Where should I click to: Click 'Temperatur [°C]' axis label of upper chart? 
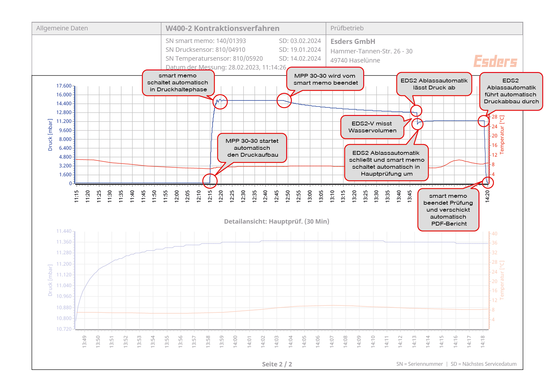pyautogui.click(x=502, y=135)
